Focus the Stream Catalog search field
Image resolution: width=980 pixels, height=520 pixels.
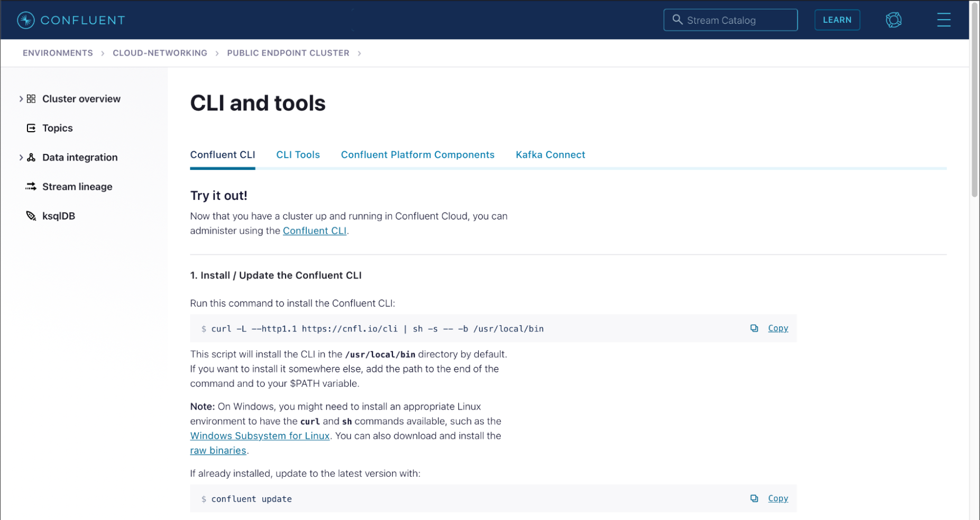730,20
